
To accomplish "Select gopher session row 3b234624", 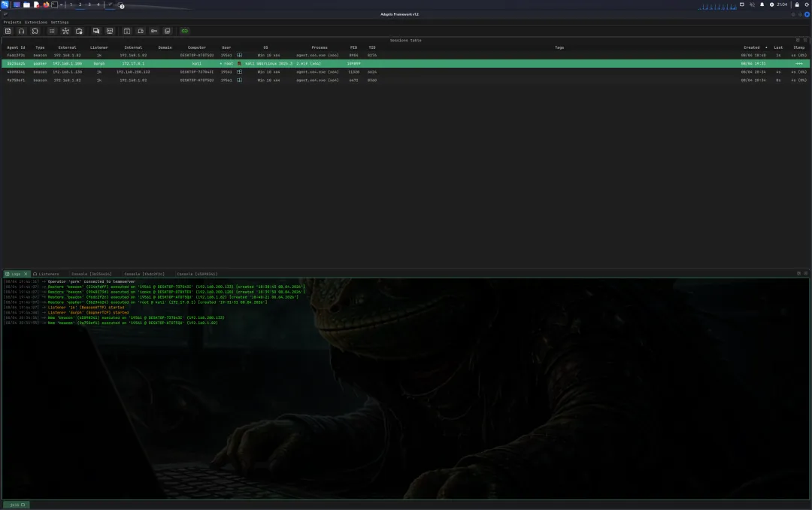I will click(x=406, y=63).
